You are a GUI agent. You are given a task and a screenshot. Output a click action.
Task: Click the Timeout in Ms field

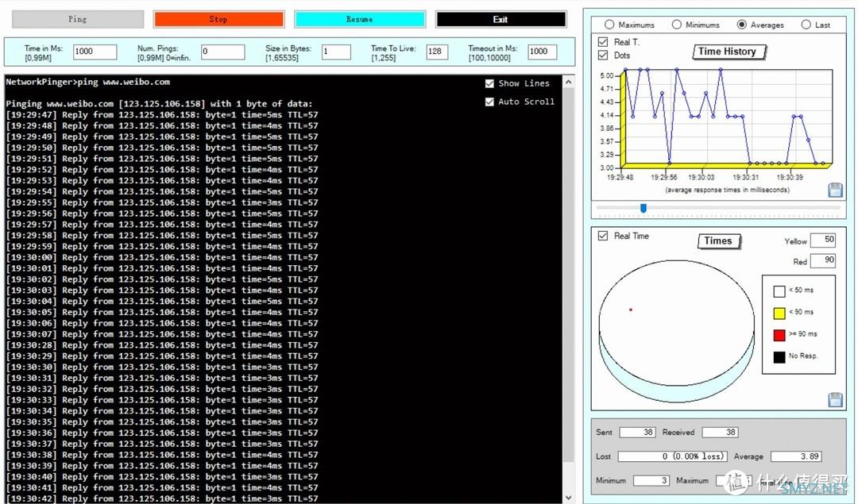543,52
